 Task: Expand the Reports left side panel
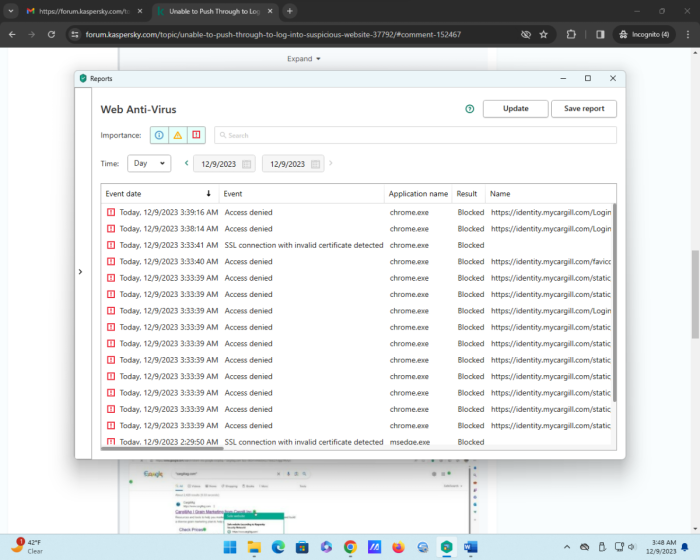coord(80,272)
